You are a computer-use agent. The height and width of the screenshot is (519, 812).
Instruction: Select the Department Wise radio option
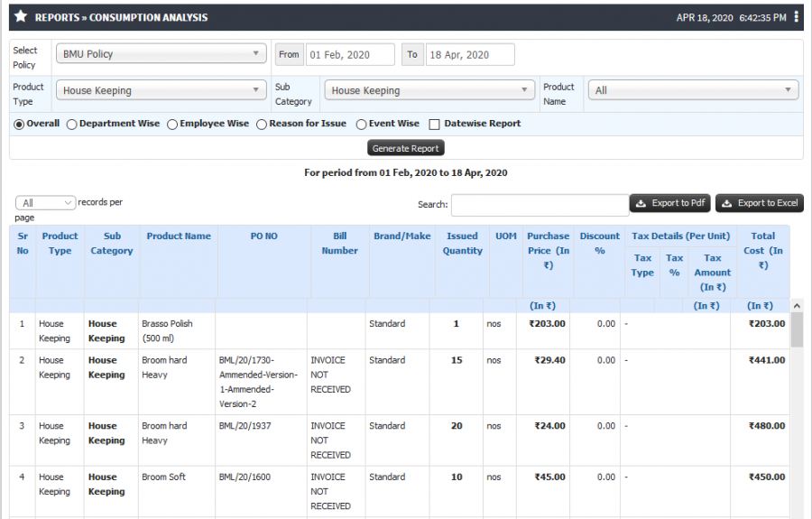[x=72, y=125]
